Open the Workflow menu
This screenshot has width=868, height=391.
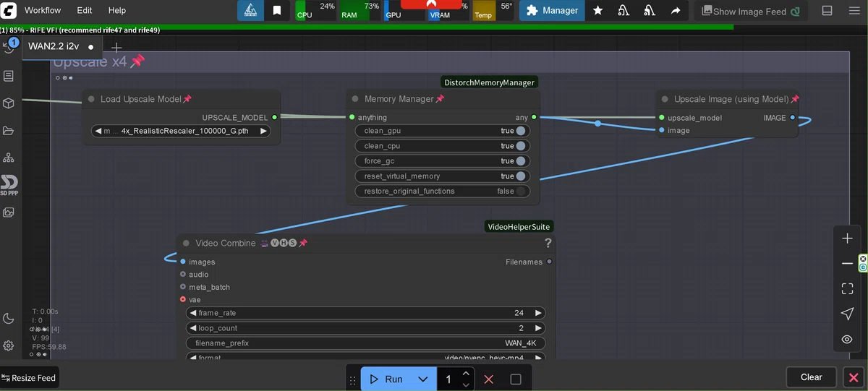[43, 11]
